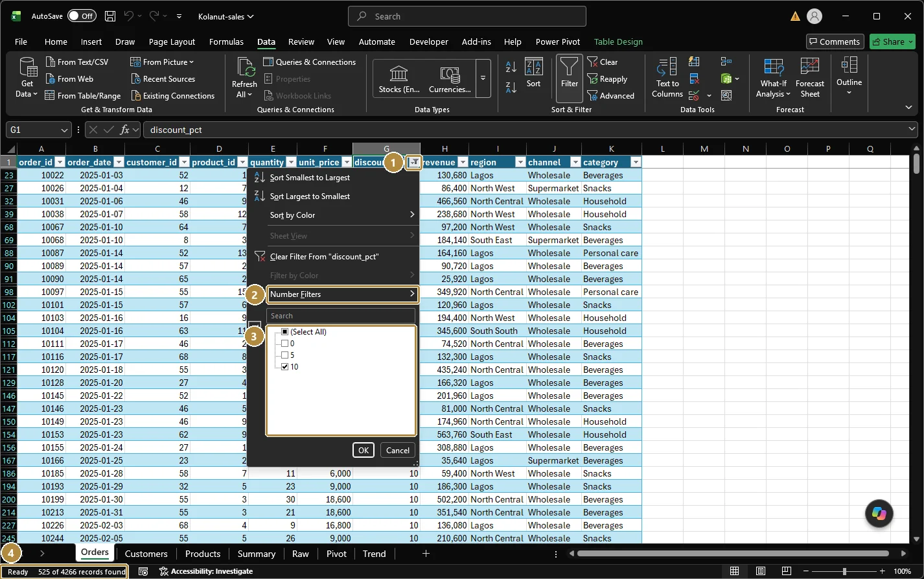Viewport: 924px width, 579px height.
Task: Expand the Data Types gallery arrow
Action: (x=483, y=78)
